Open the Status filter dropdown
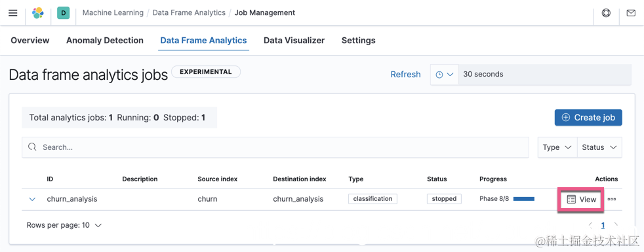 (x=599, y=147)
